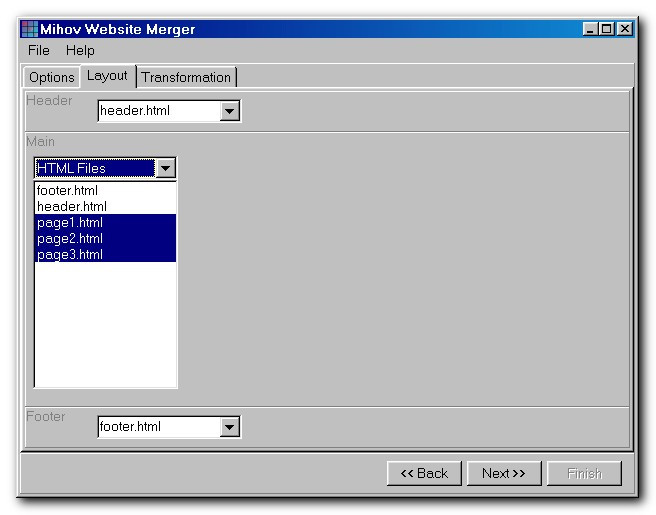Select page2.html in the file list
The image size is (656, 515).
pos(105,238)
